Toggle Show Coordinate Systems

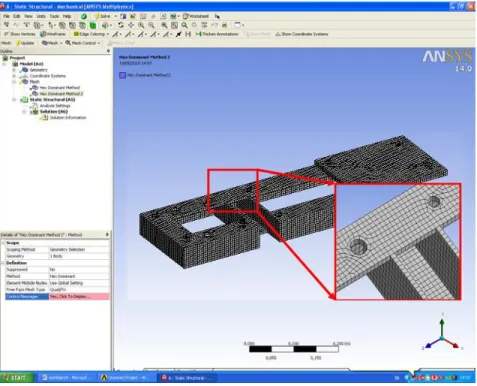click(x=301, y=34)
